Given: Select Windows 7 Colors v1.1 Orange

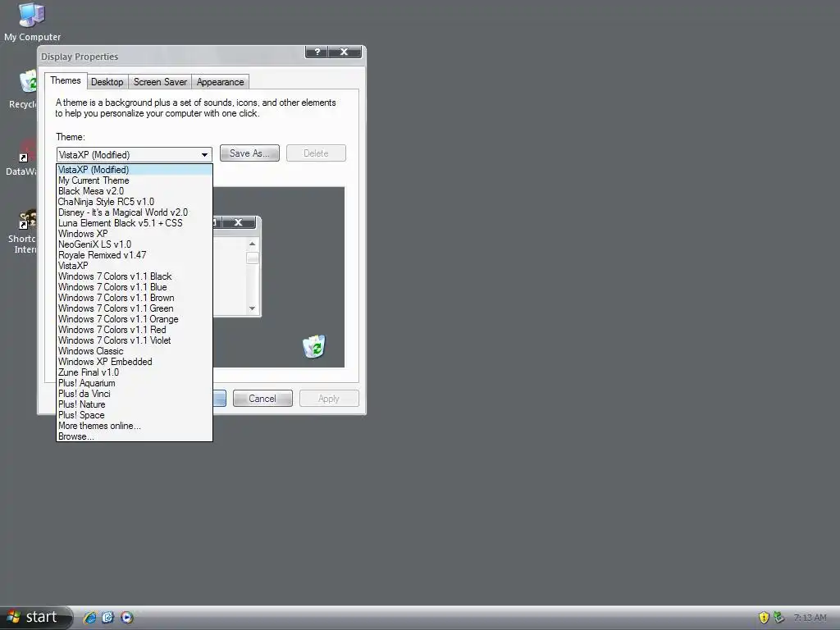Looking at the screenshot, I should pyautogui.click(x=135, y=319).
